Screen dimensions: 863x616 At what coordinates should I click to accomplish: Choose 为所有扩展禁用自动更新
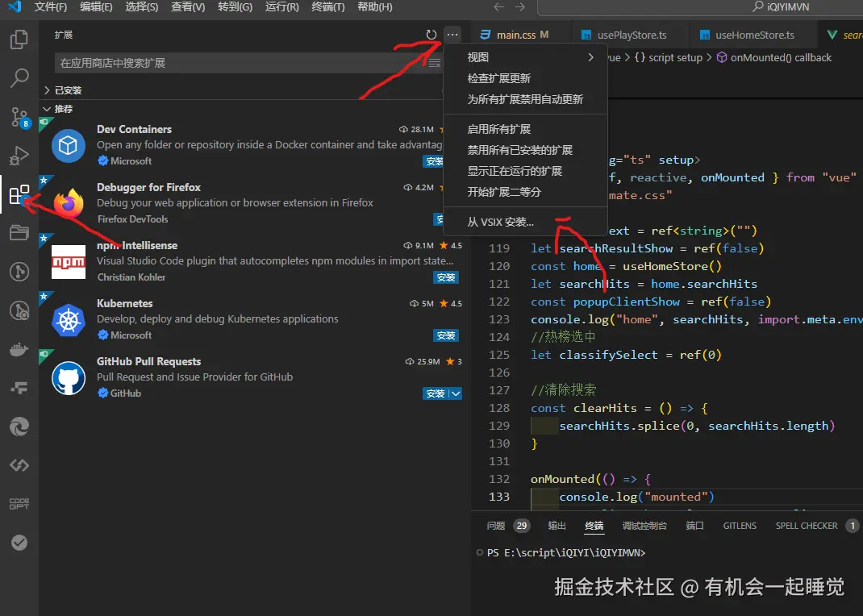(x=525, y=99)
